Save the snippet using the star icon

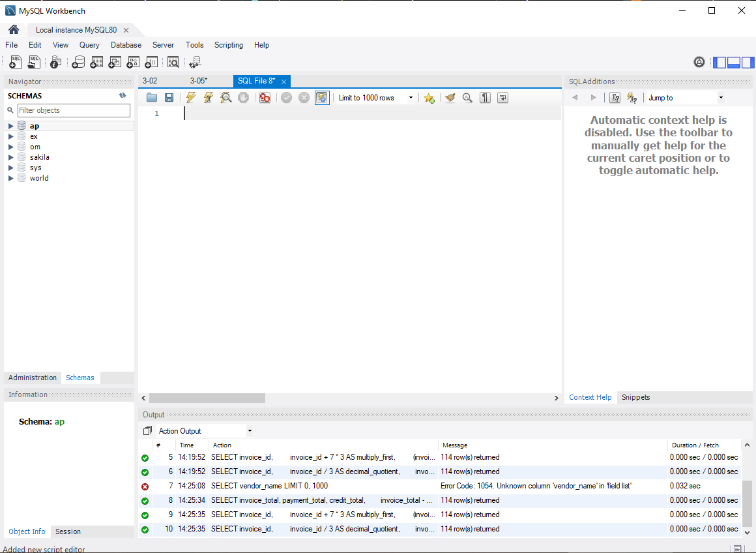[429, 97]
